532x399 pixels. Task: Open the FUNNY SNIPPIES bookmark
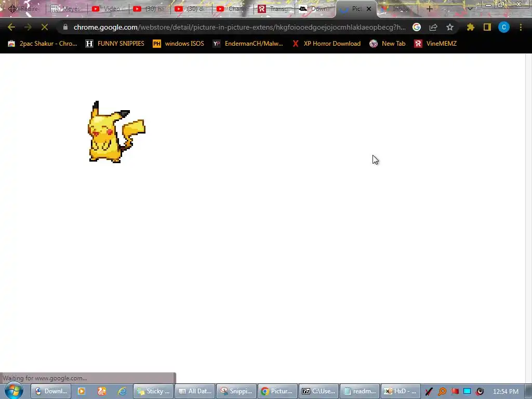pyautogui.click(x=115, y=44)
